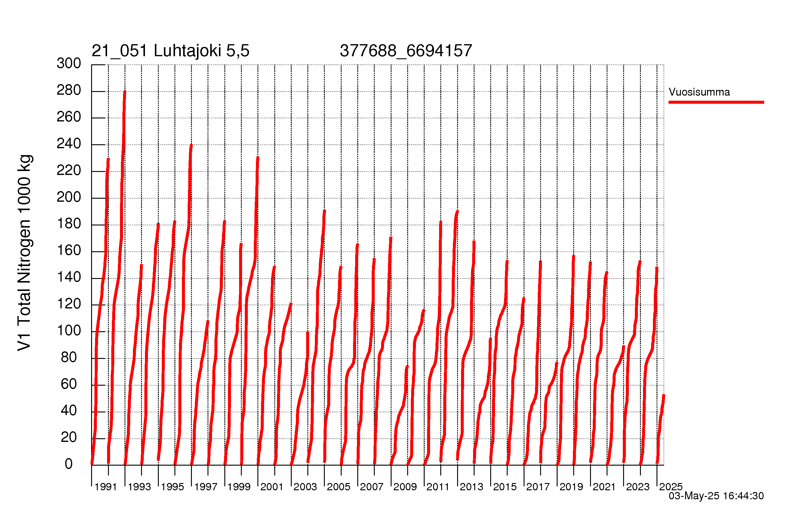The width and height of the screenshot is (812, 511).
Task: Click the x-axis year label 2005
Action: click(x=339, y=487)
